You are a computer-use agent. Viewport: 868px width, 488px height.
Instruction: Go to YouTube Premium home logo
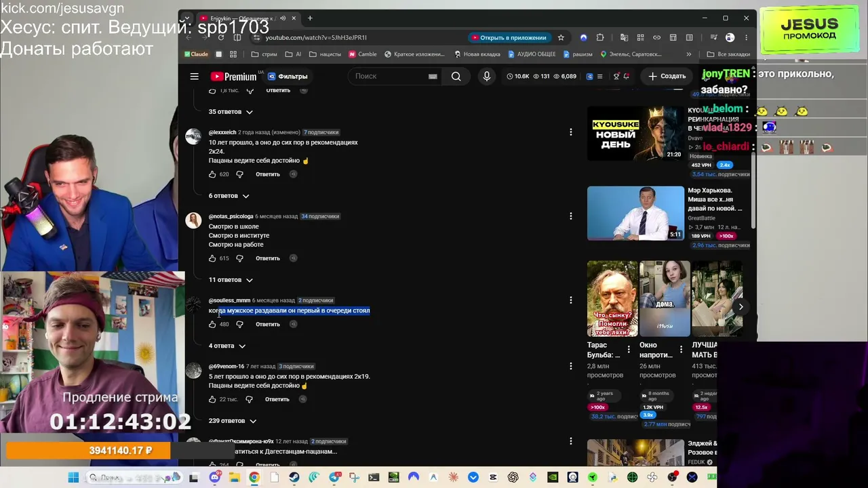pyautogui.click(x=233, y=77)
